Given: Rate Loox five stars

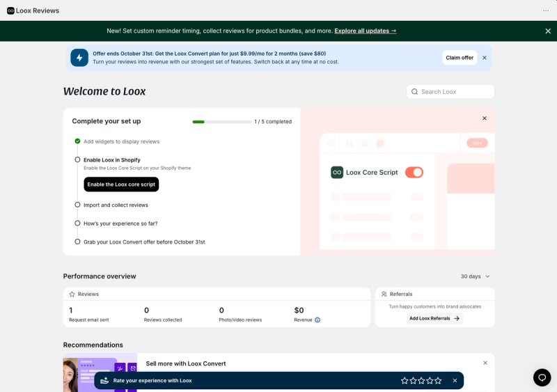Looking at the screenshot, I should tap(438, 381).
